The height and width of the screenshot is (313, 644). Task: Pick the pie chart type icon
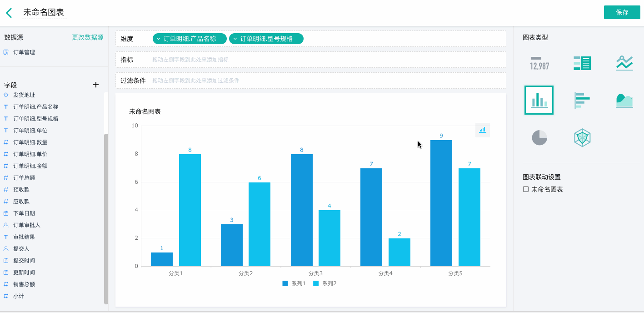point(539,137)
